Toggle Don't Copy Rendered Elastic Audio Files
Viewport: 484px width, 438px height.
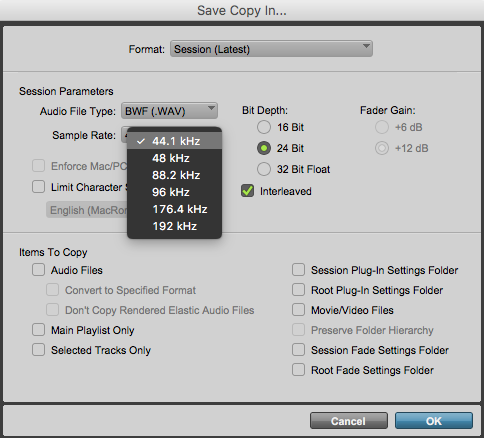coord(52,310)
